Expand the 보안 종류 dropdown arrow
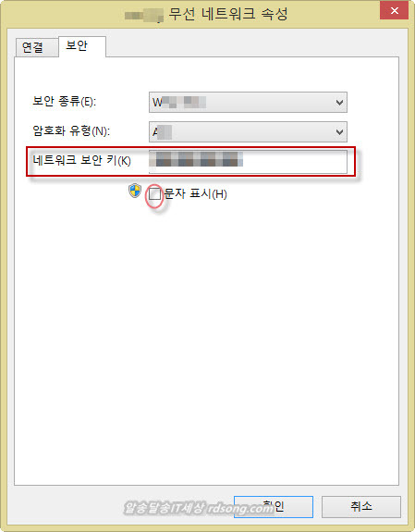415x532 pixels. (x=339, y=103)
